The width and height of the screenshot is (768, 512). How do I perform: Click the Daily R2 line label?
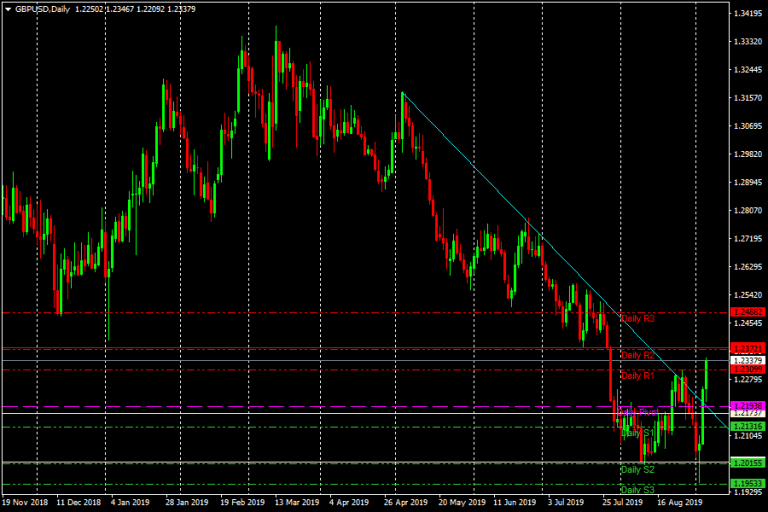point(637,355)
